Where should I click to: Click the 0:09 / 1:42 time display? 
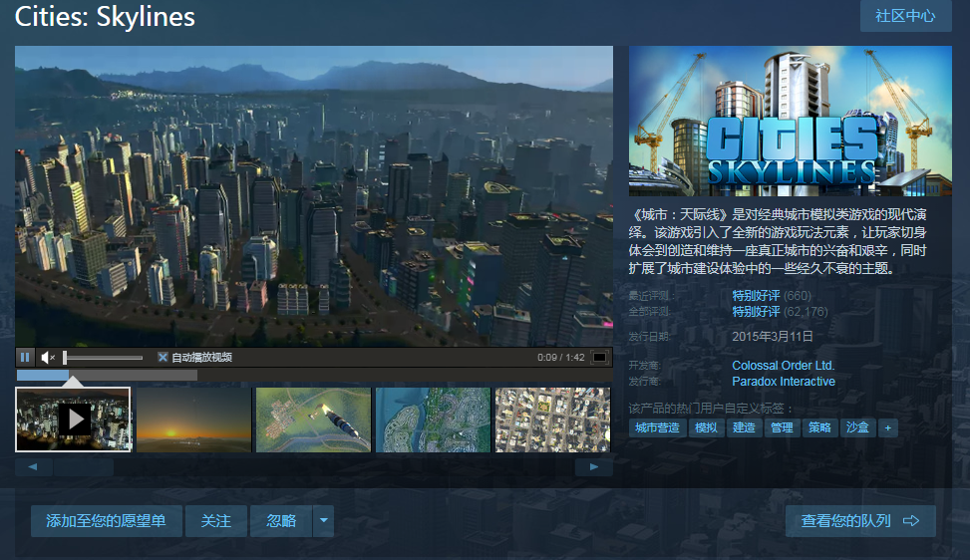(560, 358)
